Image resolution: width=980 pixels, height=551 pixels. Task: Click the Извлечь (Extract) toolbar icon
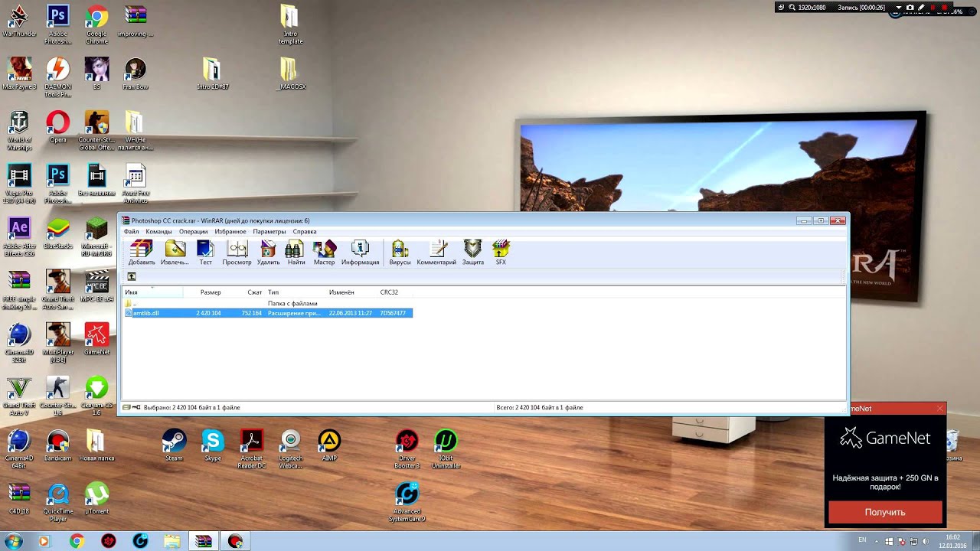175,253
